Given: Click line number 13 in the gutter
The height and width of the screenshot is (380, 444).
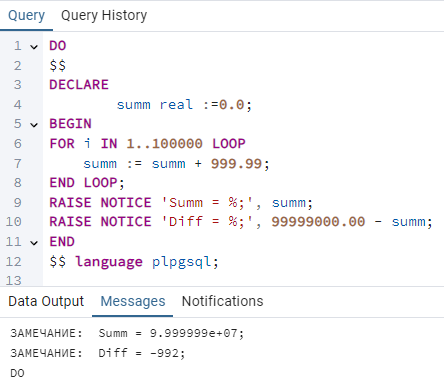Looking at the screenshot, I should pyautogui.click(x=13, y=281).
